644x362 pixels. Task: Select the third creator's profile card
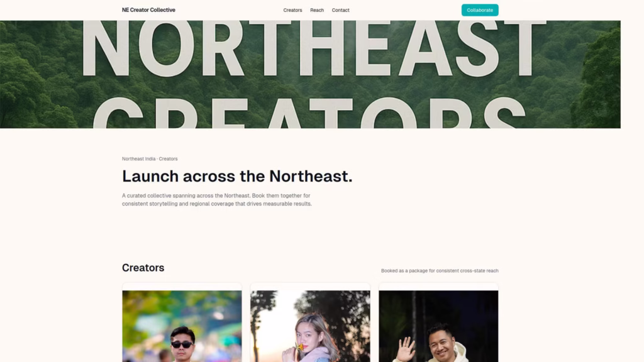(x=439, y=324)
